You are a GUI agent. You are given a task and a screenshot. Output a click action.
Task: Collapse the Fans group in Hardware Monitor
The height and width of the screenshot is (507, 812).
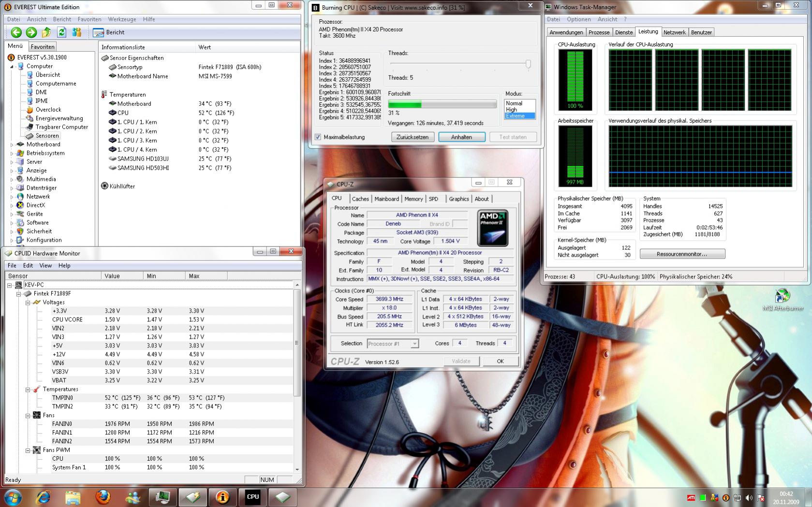pyautogui.click(x=28, y=416)
